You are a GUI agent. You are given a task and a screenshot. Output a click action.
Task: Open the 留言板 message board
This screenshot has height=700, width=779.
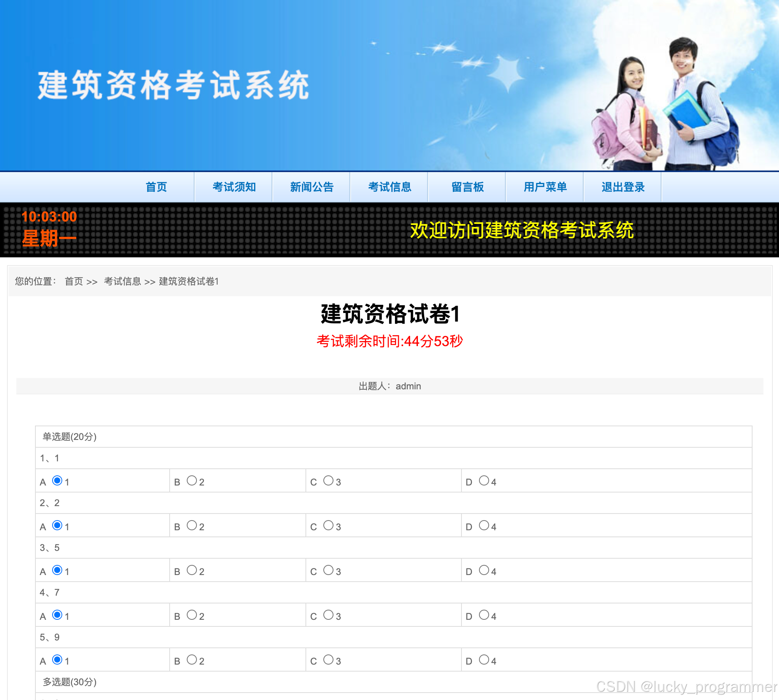(467, 187)
